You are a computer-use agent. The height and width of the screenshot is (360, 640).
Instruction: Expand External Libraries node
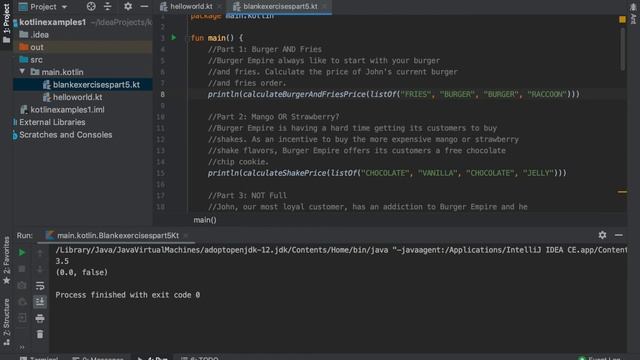[x=52, y=122]
